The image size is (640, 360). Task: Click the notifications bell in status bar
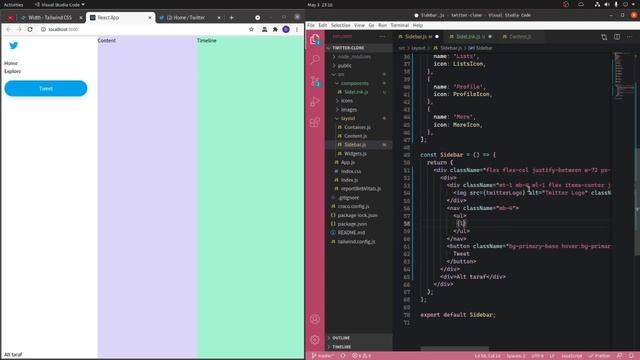pos(631,356)
